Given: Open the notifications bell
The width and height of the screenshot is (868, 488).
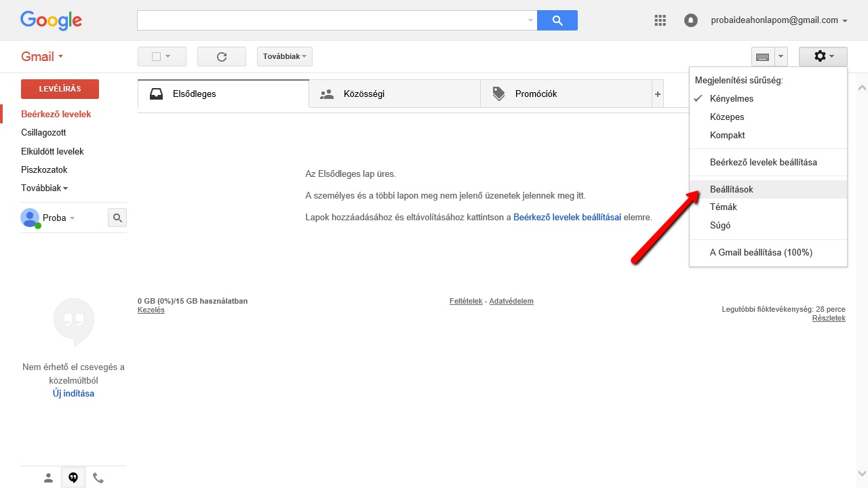Looking at the screenshot, I should (x=691, y=20).
